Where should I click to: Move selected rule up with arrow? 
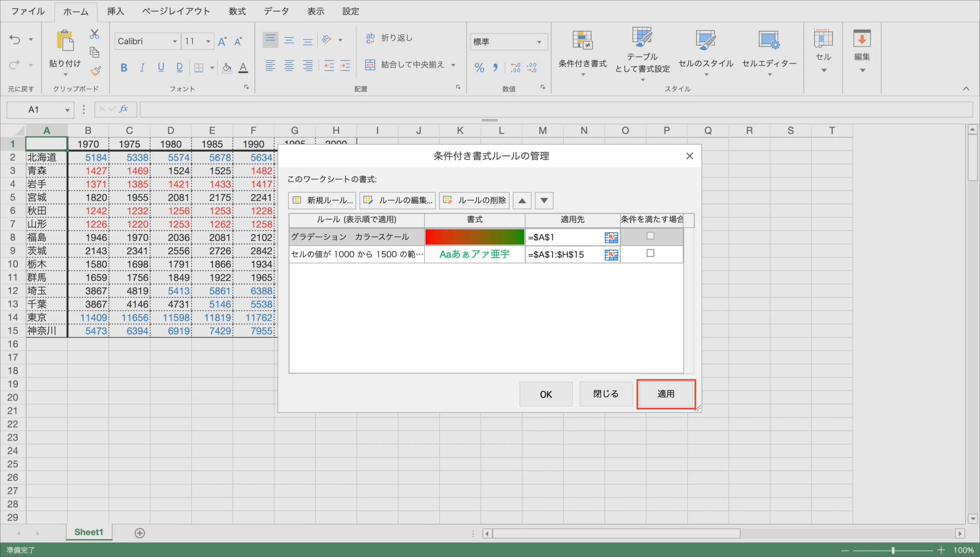[522, 200]
